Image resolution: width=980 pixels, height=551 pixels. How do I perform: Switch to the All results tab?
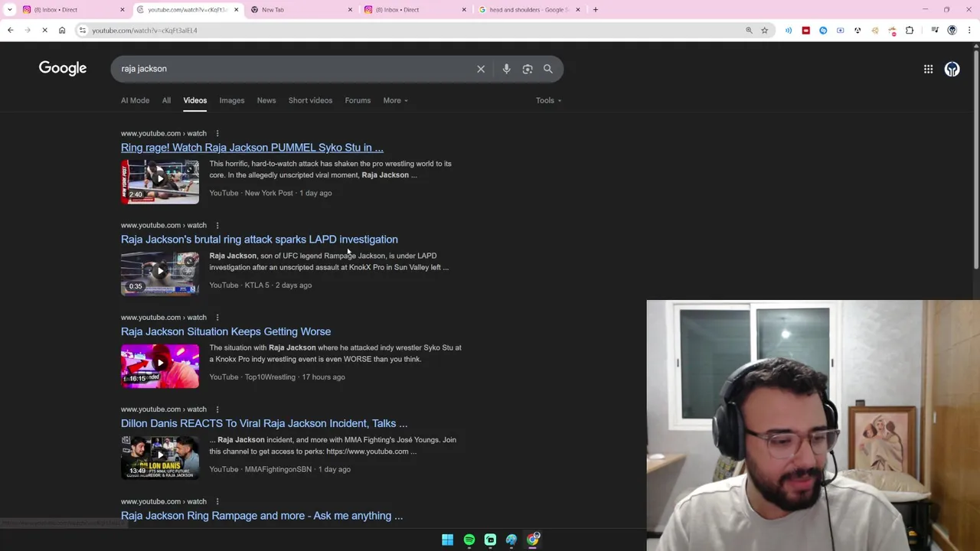pos(166,100)
